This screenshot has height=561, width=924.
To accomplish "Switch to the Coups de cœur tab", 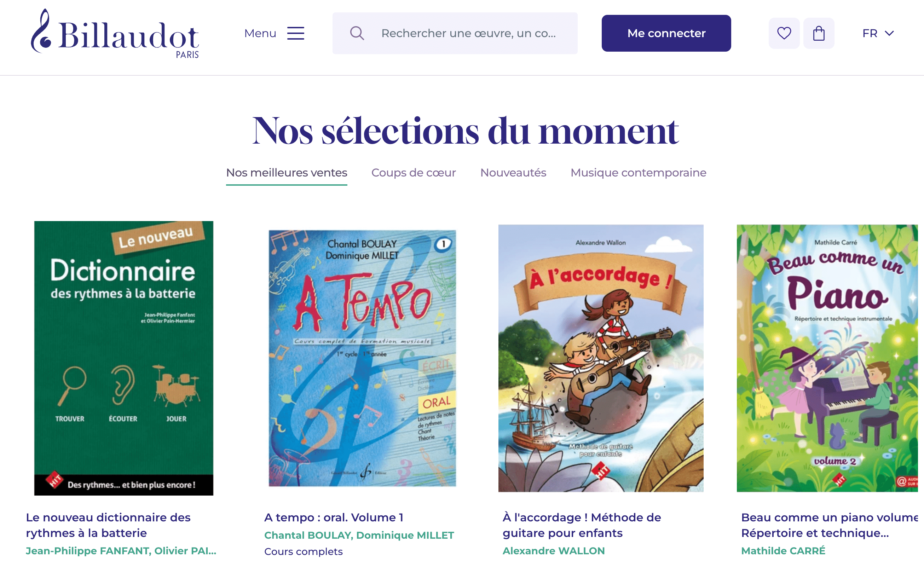I will pyautogui.click(x=413, y=173).
